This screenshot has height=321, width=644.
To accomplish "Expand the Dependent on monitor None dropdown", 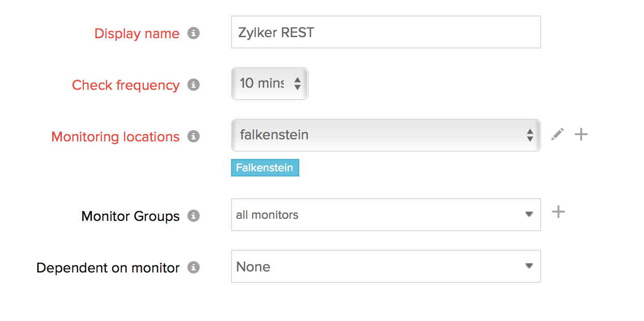I will (x=386, y=266).
